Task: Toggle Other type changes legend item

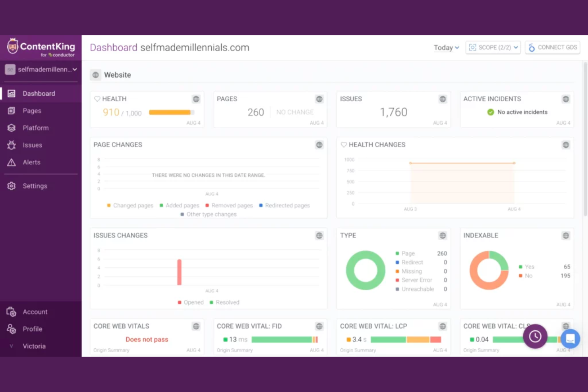Action: click(209, 214)
